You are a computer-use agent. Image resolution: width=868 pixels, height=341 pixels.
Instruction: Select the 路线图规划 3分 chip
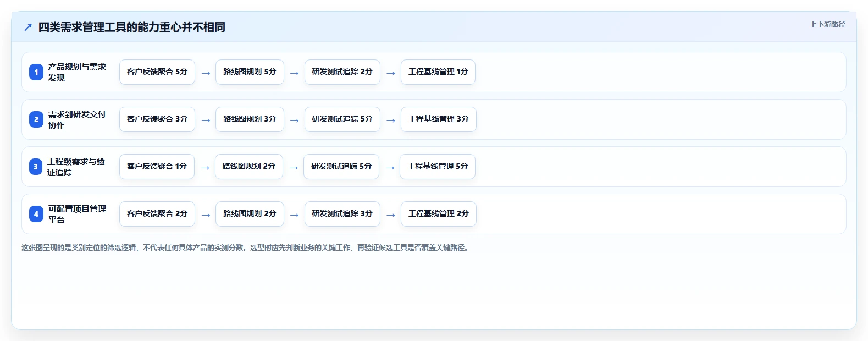pos(250,119)
